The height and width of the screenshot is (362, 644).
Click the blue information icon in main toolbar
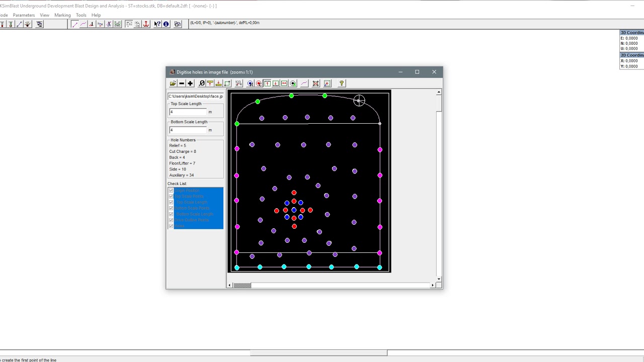click(x=166, y=24)
